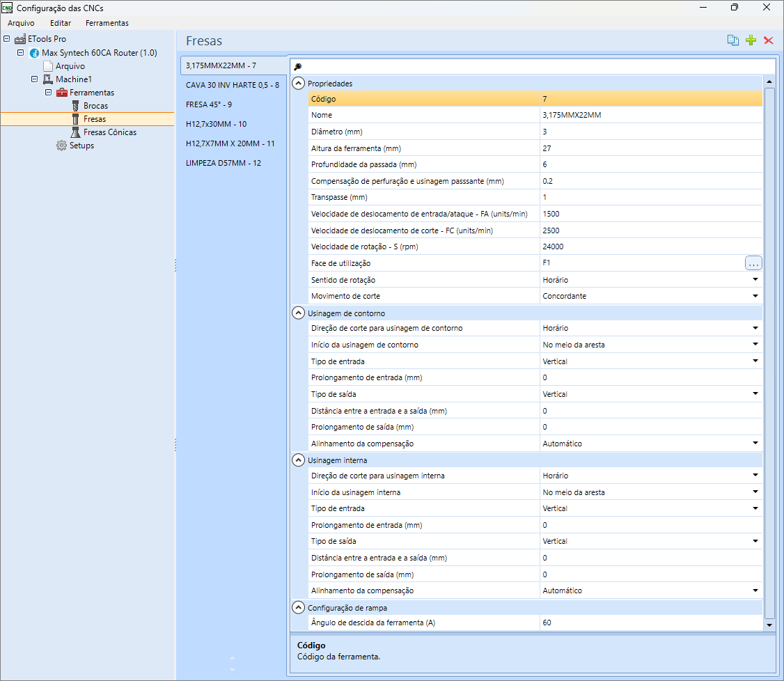
Task: Click the red X delete tool icon
Action: (769, 40)
